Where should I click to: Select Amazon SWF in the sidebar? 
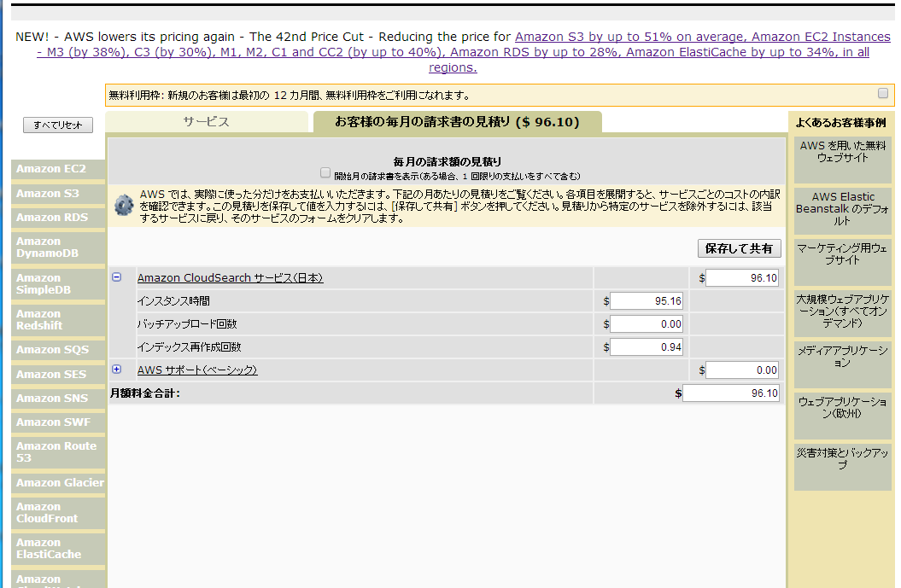(x=58, y=422)
